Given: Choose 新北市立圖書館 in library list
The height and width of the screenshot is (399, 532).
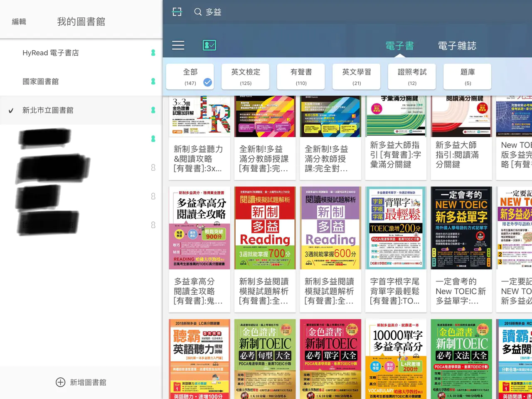Looking at the screenshot, I should point(81,110).
